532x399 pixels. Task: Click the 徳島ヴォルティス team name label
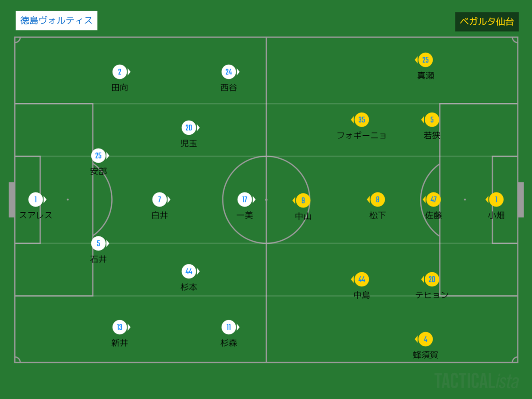point(56,20)
